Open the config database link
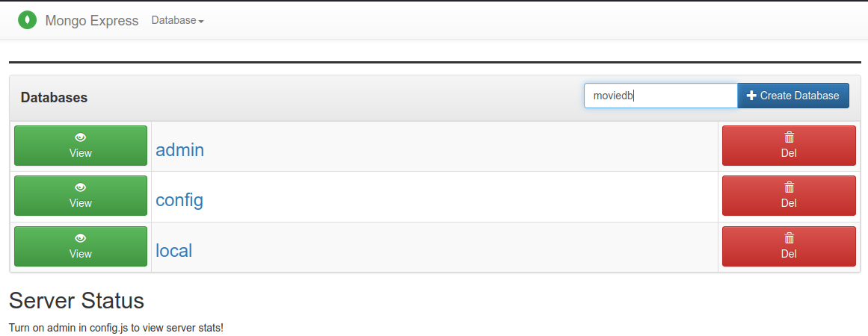The width and height of the screenshot is (868, 336). coord(179,200)
